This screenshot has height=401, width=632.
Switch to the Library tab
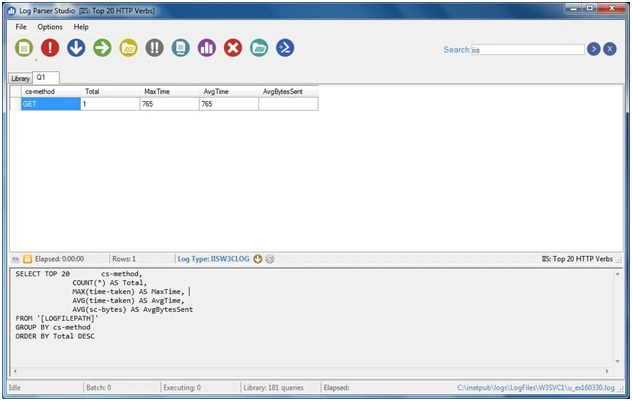tap(20, 78)
